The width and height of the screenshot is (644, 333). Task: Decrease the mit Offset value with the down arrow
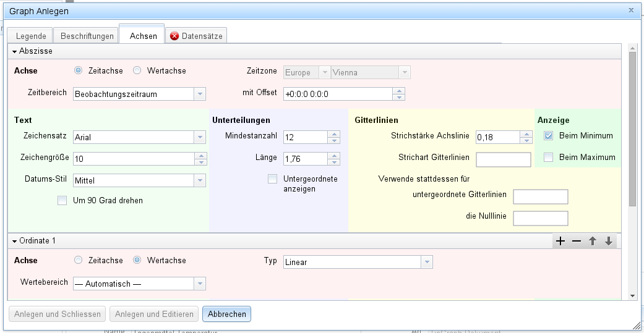point(399,97)
